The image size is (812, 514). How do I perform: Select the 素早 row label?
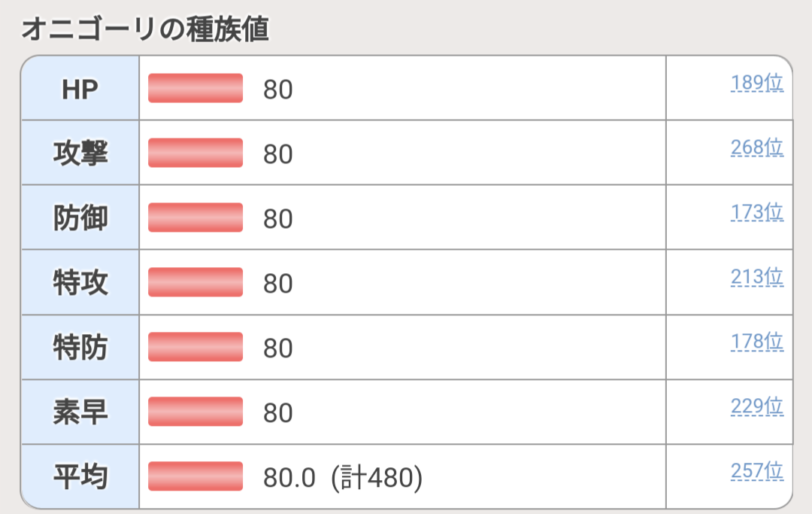[x=80, y=412]
